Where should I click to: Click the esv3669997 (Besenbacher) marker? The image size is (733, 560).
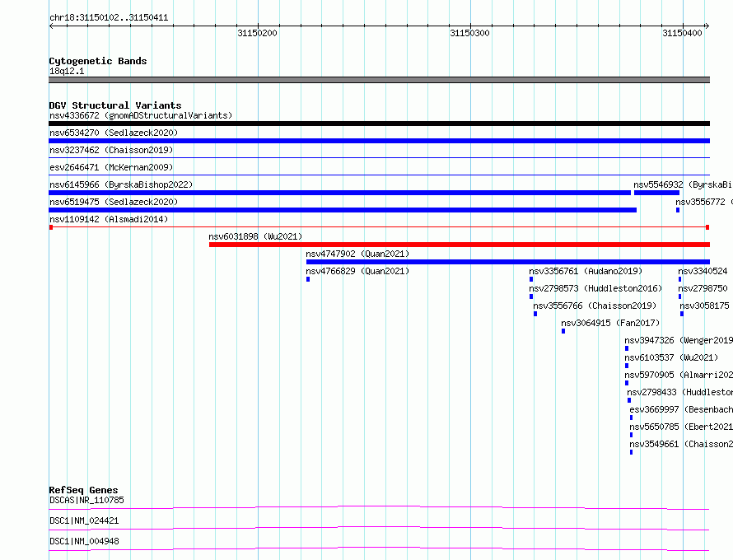click(631, 418)
